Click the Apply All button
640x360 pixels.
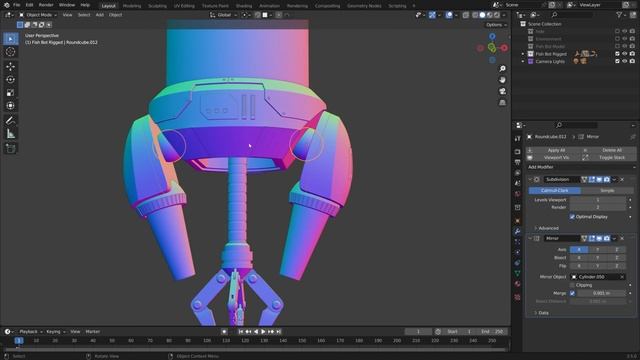coord(553,150)
